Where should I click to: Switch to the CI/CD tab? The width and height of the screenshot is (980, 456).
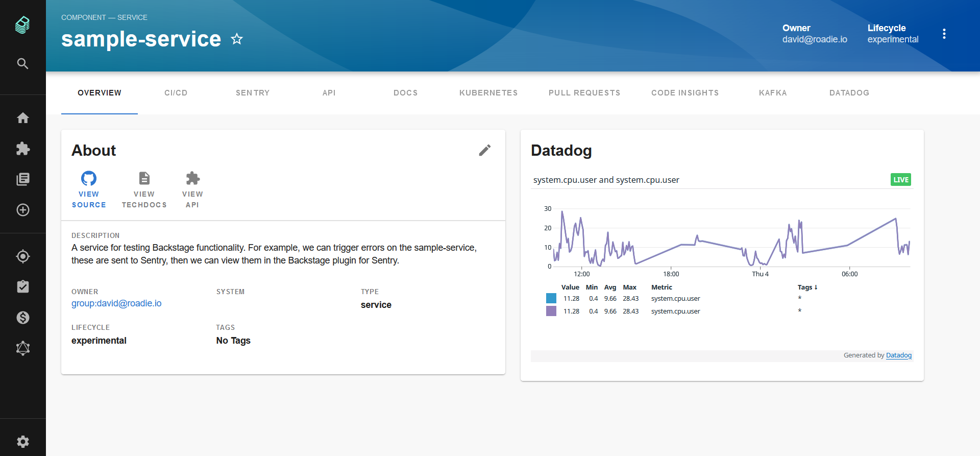tap(176, 93)
